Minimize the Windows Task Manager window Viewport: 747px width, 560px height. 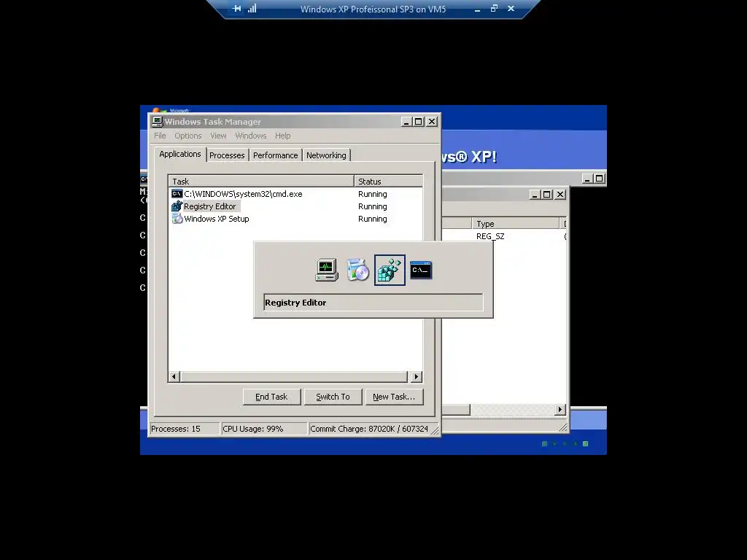click(406, 122)
